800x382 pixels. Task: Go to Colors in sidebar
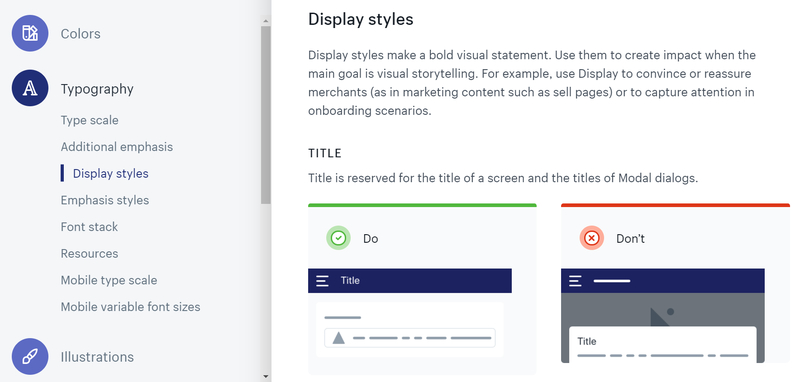click(81, 34)
